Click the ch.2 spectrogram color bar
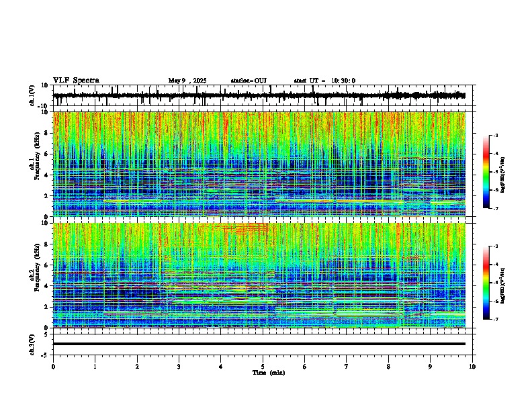The image size is (532, 411). 486,283
